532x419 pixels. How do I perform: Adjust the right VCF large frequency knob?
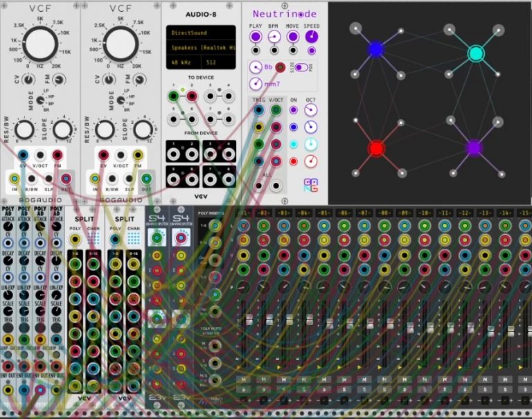click(x=121, y=44)
